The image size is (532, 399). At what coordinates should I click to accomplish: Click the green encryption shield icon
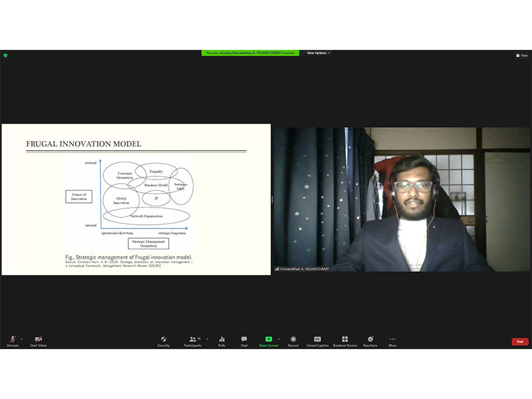[x=5, y=55]
